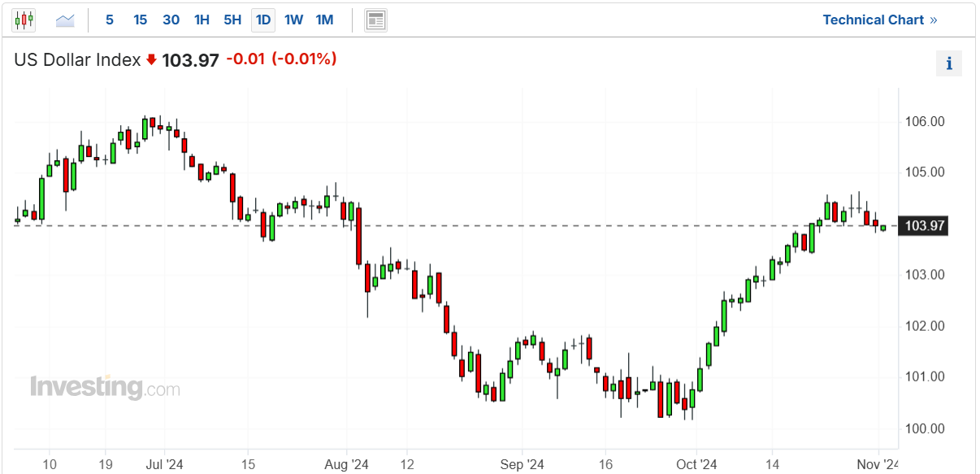The width and height of the screenshot is (980, 474).
Task: Switch chart to 1H timeframe
Action: 202,20
